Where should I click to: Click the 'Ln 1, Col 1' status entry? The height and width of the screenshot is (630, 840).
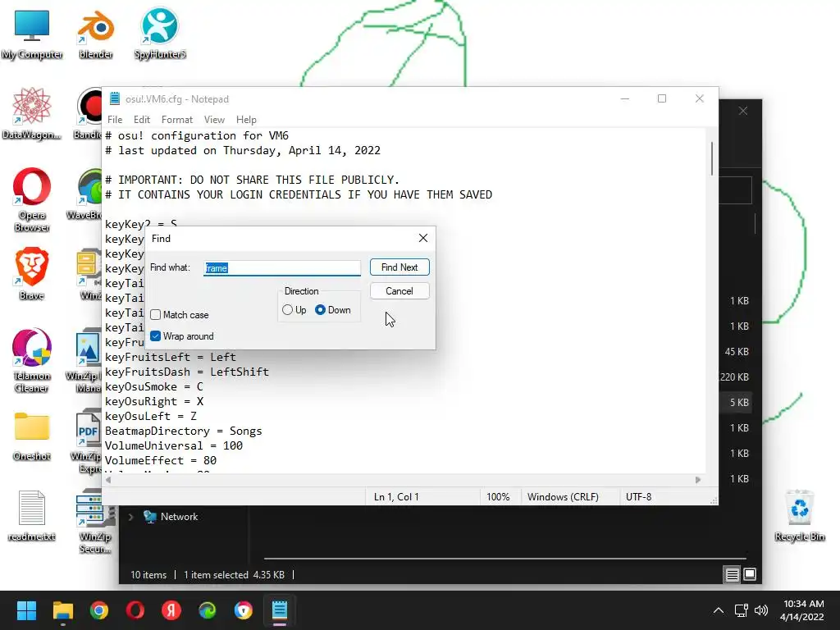point(396,497)
